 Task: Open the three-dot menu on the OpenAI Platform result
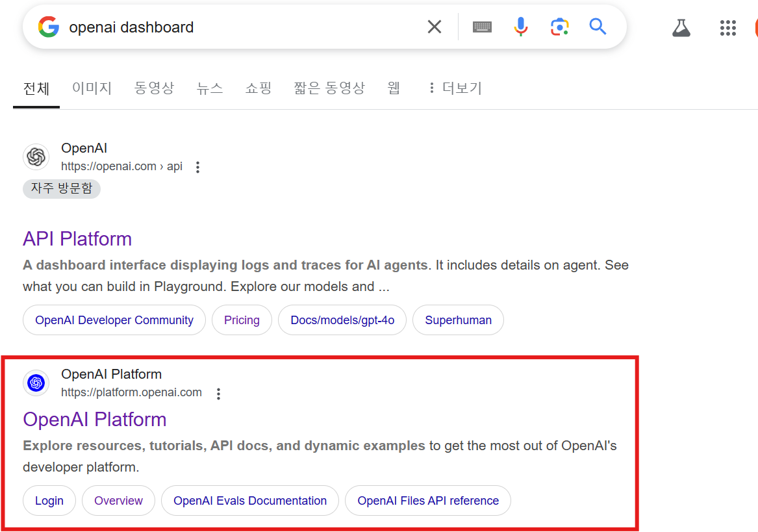219,393
